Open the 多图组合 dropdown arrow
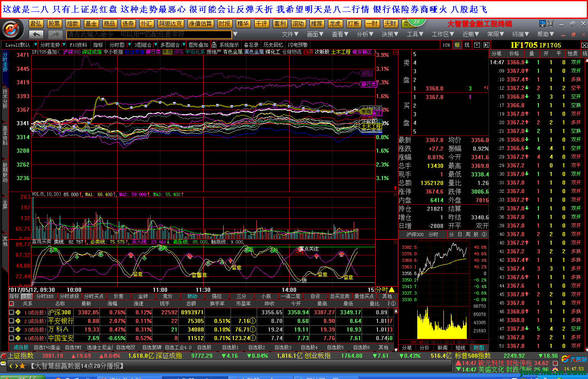This screenshot has height=379, width=588. coord(184,45)
